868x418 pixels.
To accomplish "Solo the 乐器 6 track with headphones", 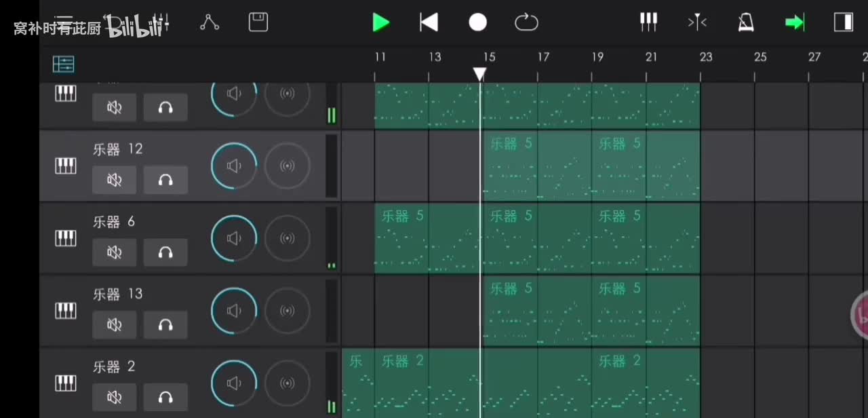I will tap(165, 252).
